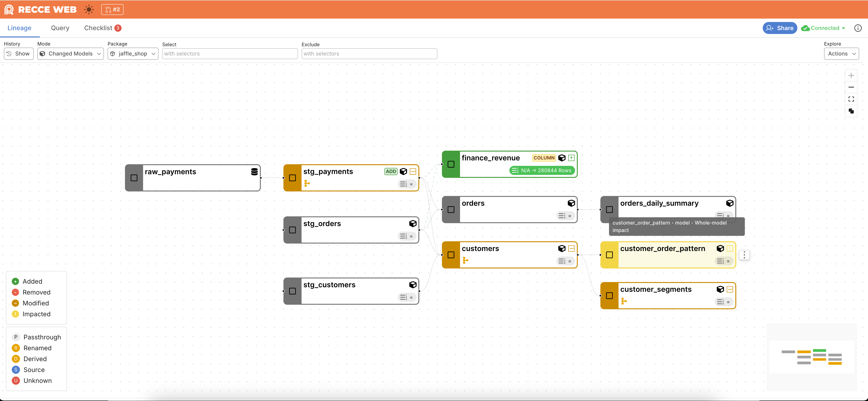Image resolution: width=868 pixels, height=401 pixels.
Task: Click the model cube icon on finance_revenue
Action: 562,158
